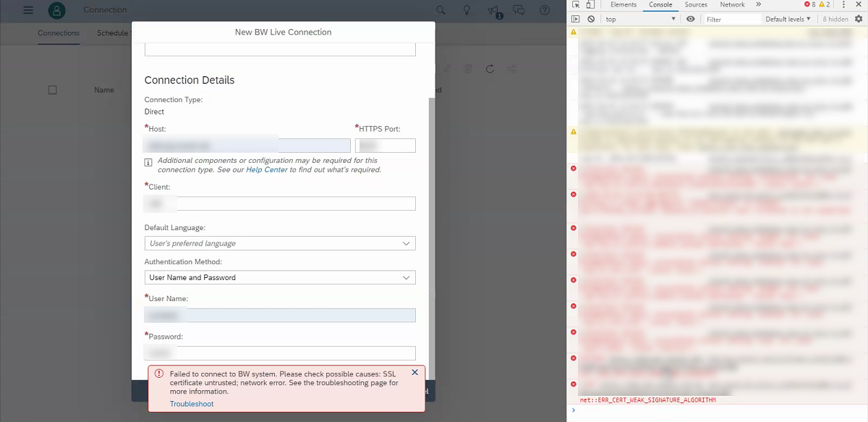Click the red error icon next to ERR_CERT_WEAK_SIGNATURE_ALGORITHM
This screenshot has height=422, width=868.
coord(574,384)
